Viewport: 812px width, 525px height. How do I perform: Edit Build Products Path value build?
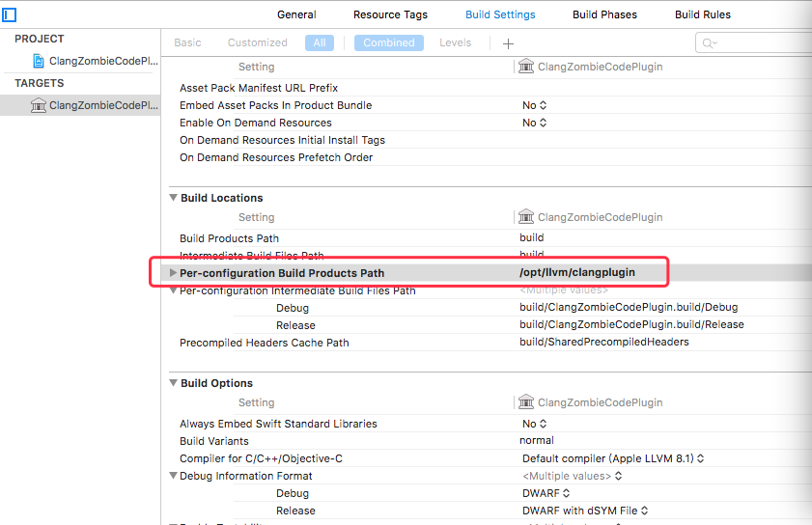tap(531, 237)
